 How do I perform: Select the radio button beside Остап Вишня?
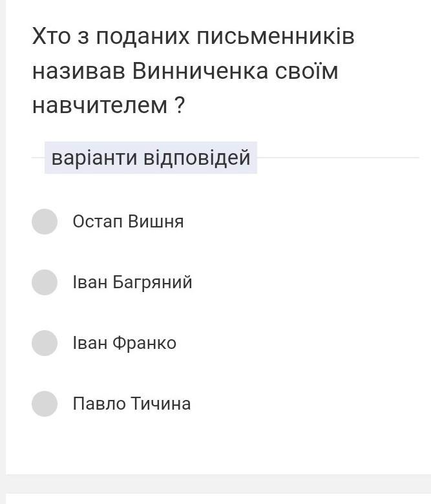click(x=45, y=222)
